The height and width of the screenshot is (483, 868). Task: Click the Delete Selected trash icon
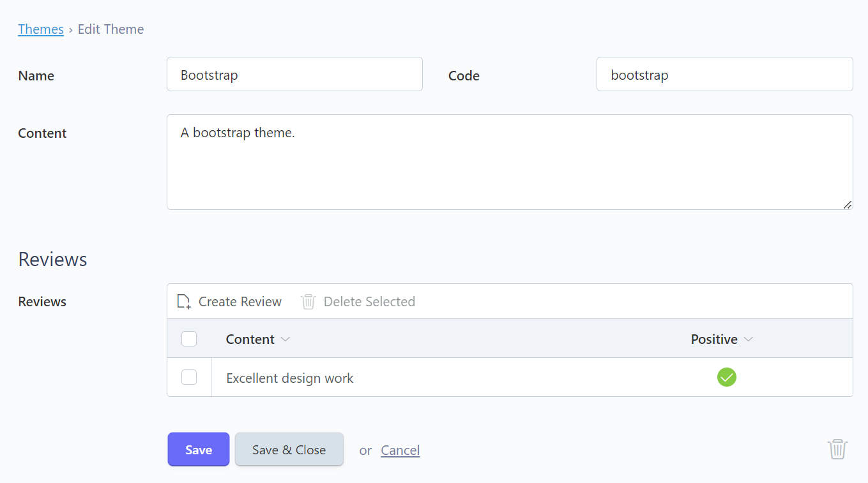(308, 302)
